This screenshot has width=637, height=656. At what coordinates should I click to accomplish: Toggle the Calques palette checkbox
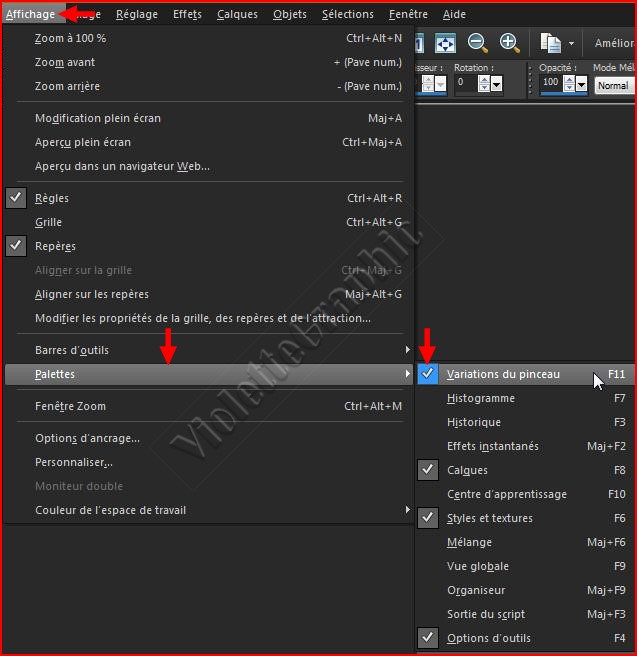pos(428,470)
